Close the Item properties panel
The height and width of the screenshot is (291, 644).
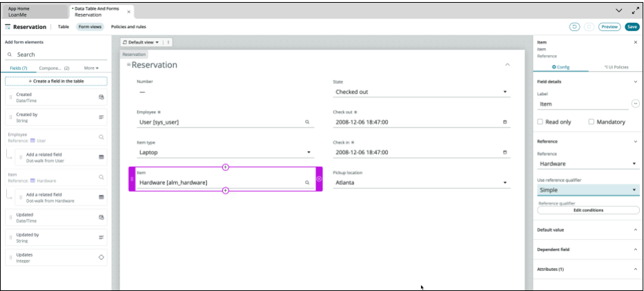(635, 42)
